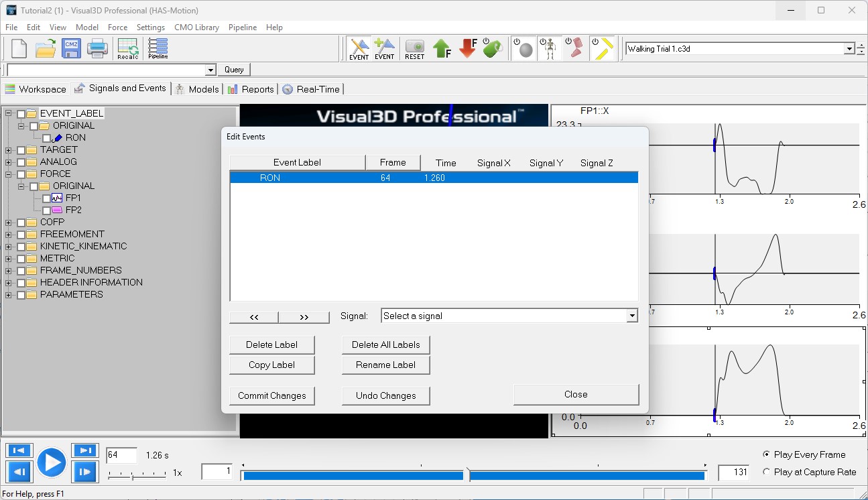Image resolution: width=868 pixels, height=500 pixels.
Task: Expand the KINETIC_KINEMATIC tree node
Action: 9,247
